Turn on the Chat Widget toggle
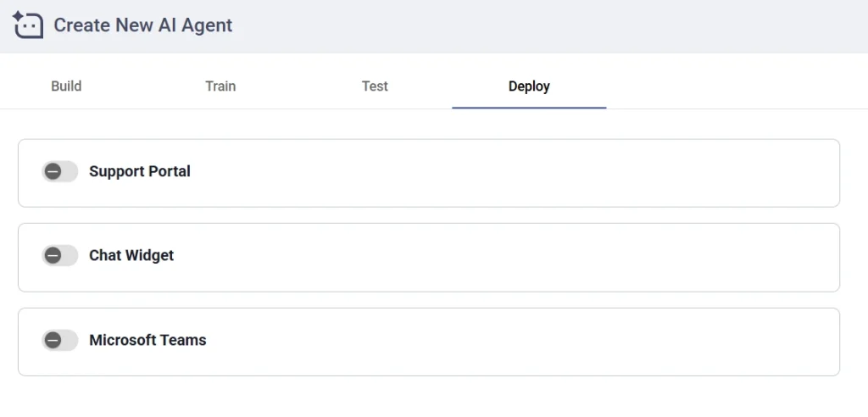 60,256
